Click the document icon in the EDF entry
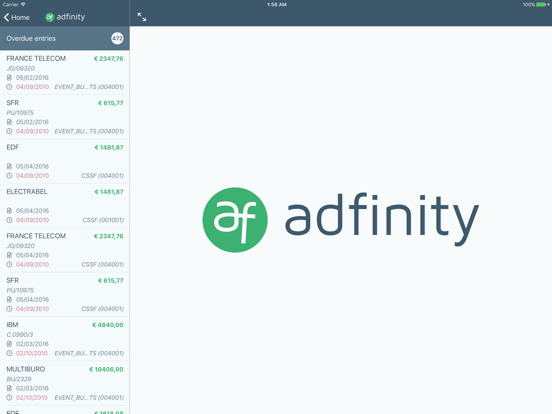 click(10, 166)
